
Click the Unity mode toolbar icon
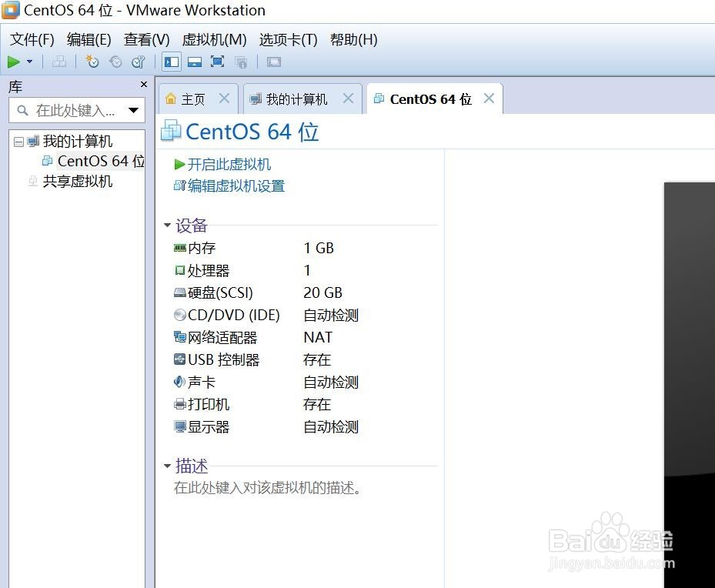click(x=241, y=62)
